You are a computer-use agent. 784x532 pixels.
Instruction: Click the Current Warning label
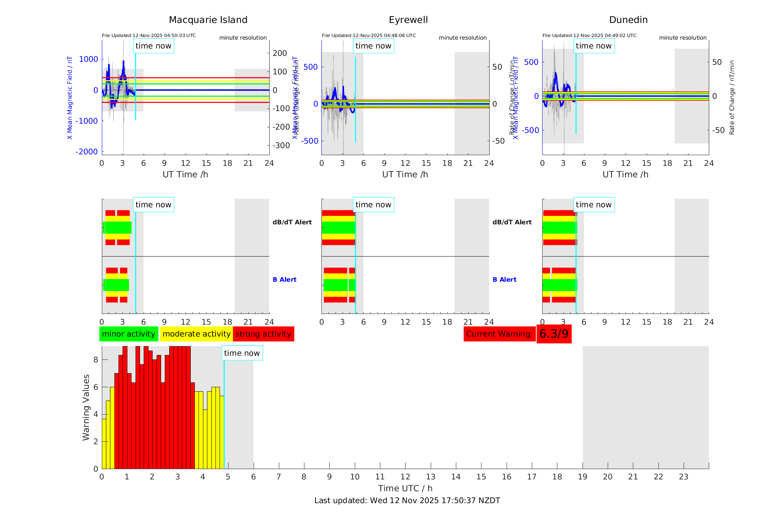[499, 334]
